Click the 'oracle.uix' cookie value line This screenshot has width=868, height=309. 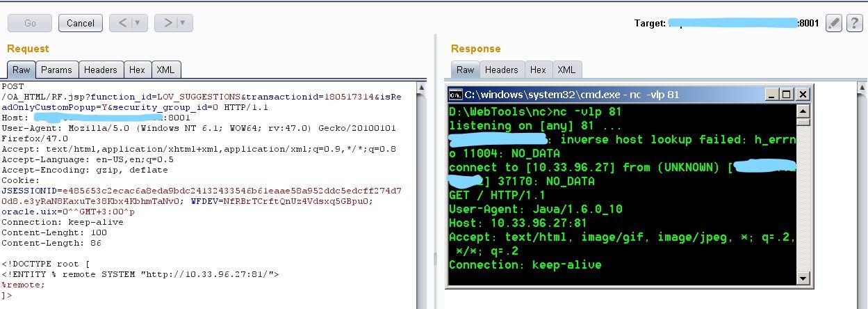(x=68, y=212)
